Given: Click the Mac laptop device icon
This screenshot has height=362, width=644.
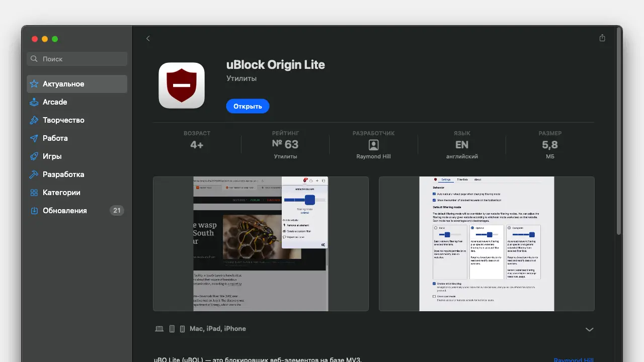Looking at the screenshot, I should 159,329.
